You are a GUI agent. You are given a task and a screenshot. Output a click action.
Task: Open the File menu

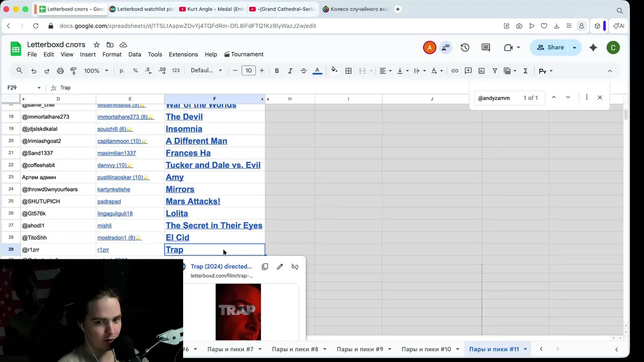pyautogui.click(x=32, y=54)
